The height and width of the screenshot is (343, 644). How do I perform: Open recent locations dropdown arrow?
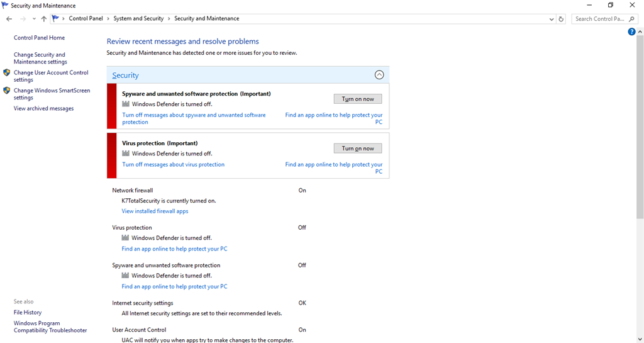(x=34, y=19)
